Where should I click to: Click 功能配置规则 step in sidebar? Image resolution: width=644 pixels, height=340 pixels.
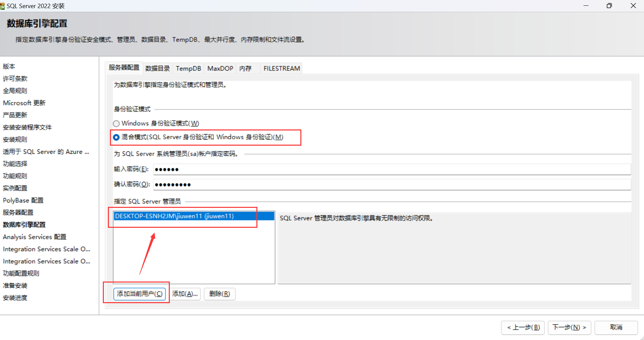pyautogui.click(x=21, y=273)
